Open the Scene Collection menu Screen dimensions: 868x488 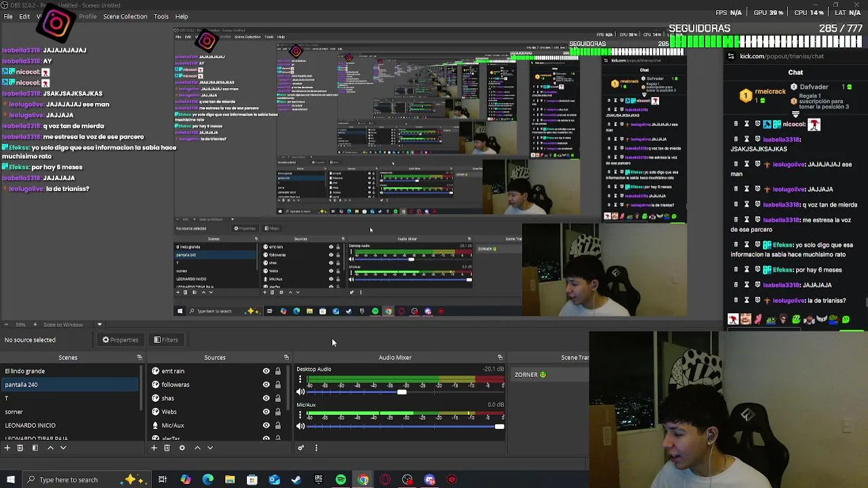[125, 16]
